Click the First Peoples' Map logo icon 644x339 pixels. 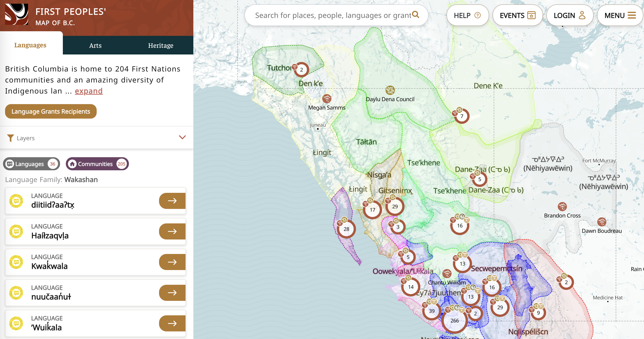point(17,14)
